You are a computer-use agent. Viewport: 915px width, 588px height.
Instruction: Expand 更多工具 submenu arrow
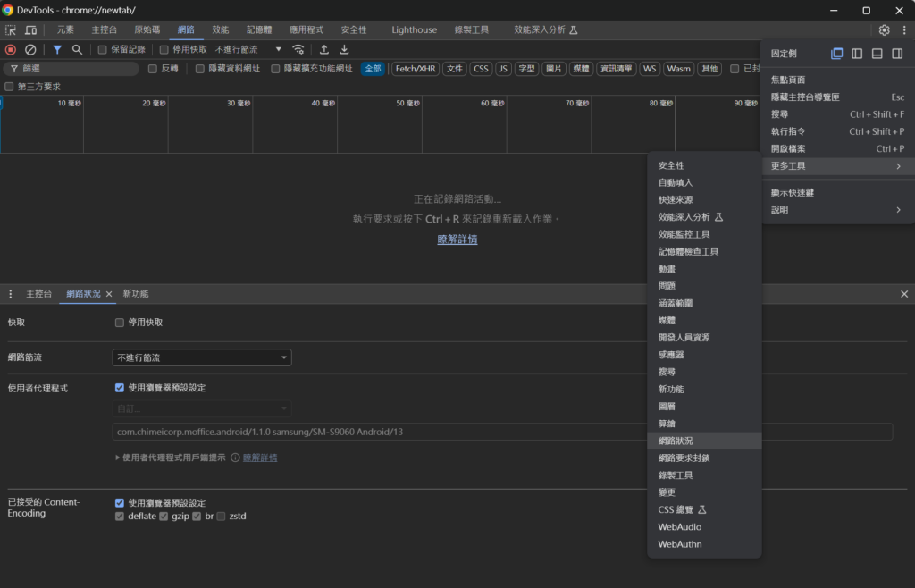(x=898, y=166)
